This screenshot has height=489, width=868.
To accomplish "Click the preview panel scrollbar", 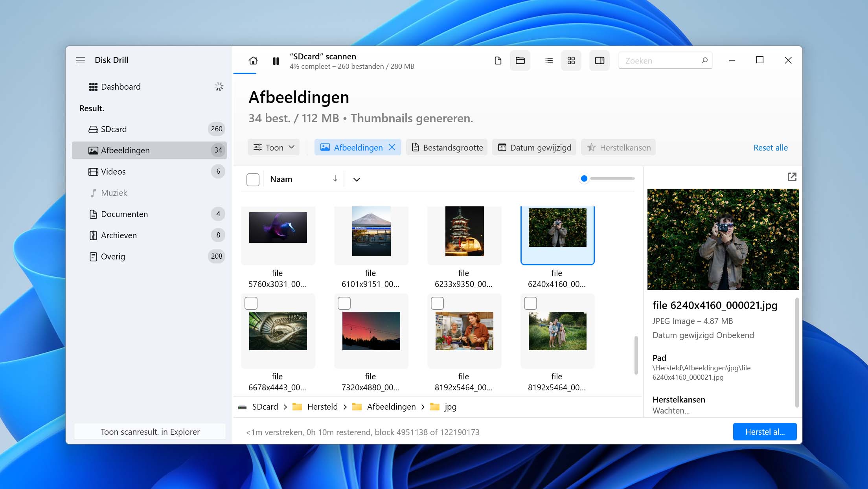I will tap(797, 352).
